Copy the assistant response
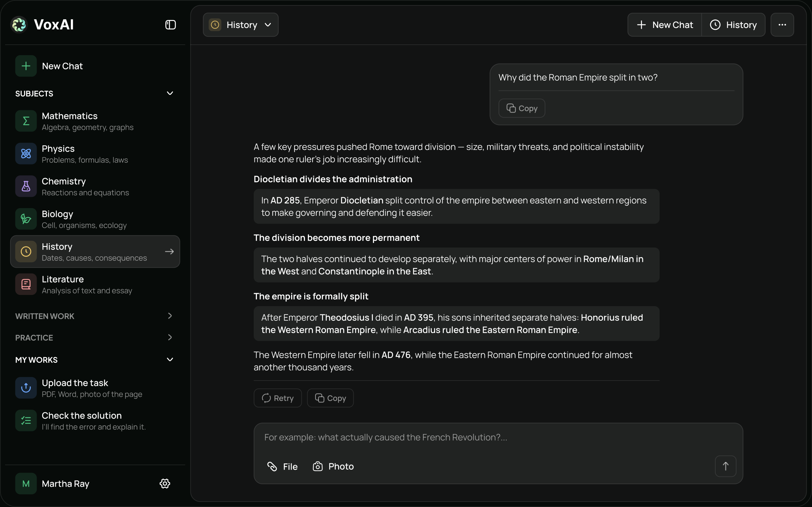Viewport: 812px width, 507px height. (x=330, y=398)
